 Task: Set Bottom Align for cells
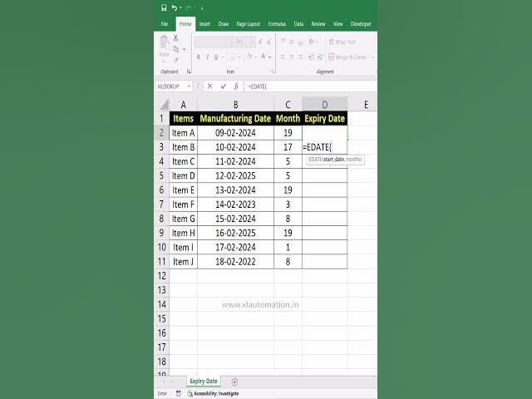pyautogui.click(x=300, y=42)
